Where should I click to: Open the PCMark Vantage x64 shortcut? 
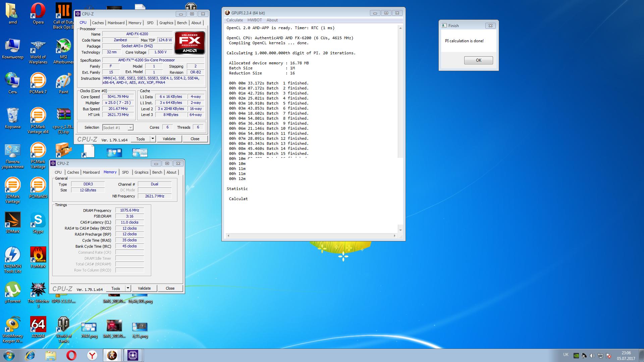pos(38,121)
